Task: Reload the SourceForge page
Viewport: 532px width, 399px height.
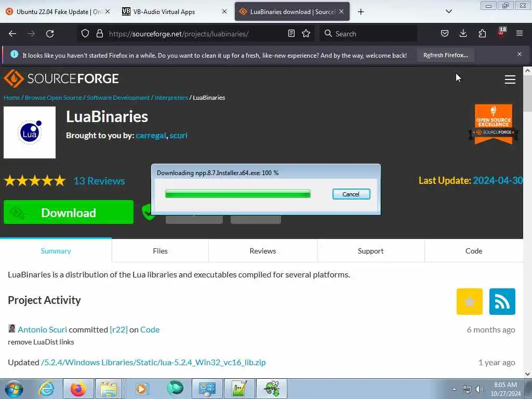Action: (50, 34)
